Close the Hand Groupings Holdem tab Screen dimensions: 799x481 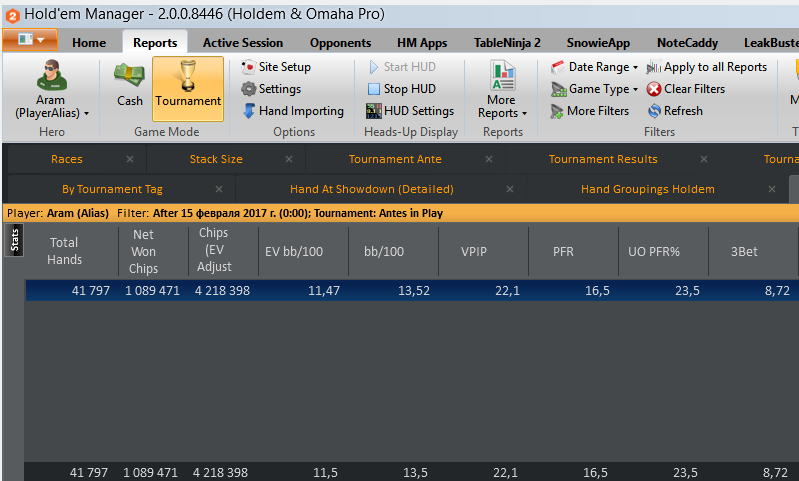pos(772,189)
